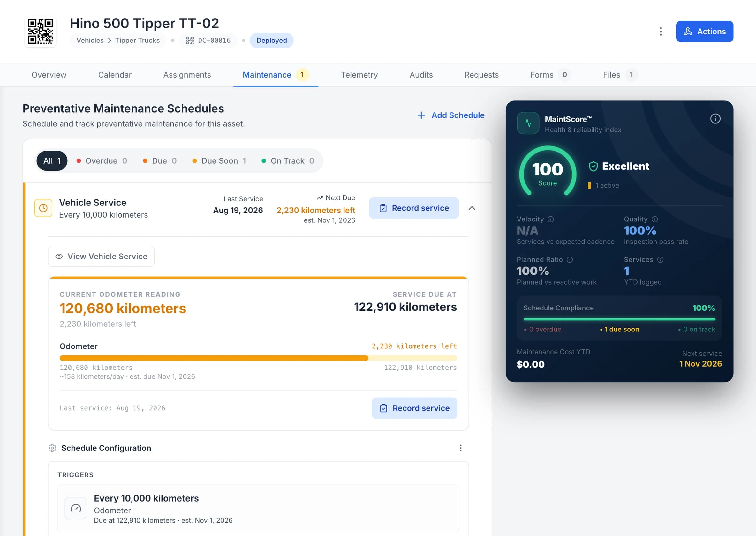The height and width of the screenshot is (536, 756).
Task: Open the three-dot menu beside Actions
Action: point(661,31)
